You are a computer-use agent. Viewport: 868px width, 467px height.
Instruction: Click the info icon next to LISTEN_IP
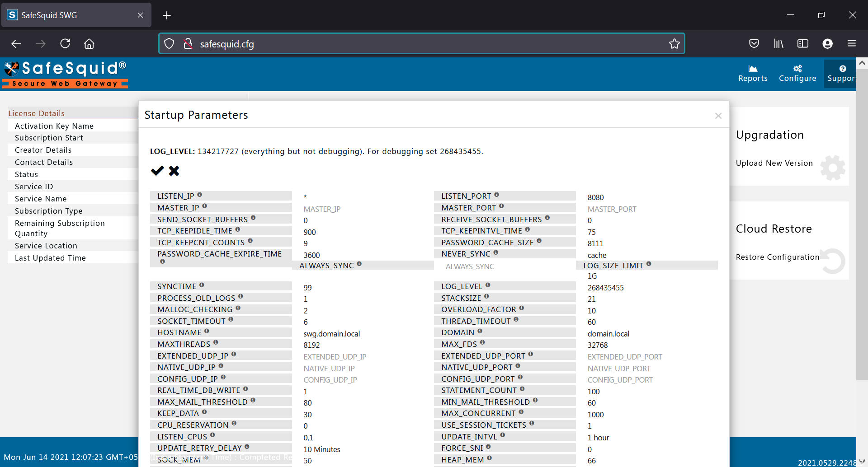200,195
